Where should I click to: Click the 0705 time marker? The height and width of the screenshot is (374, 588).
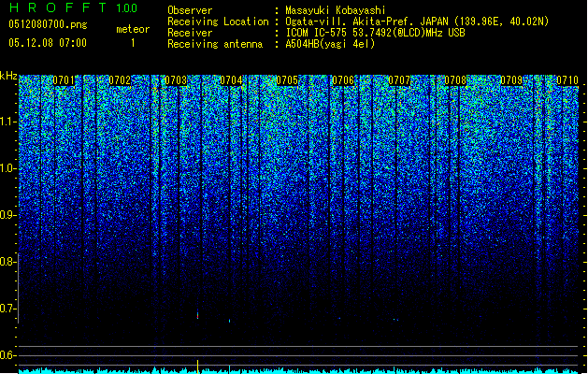(x=287, y=80)
